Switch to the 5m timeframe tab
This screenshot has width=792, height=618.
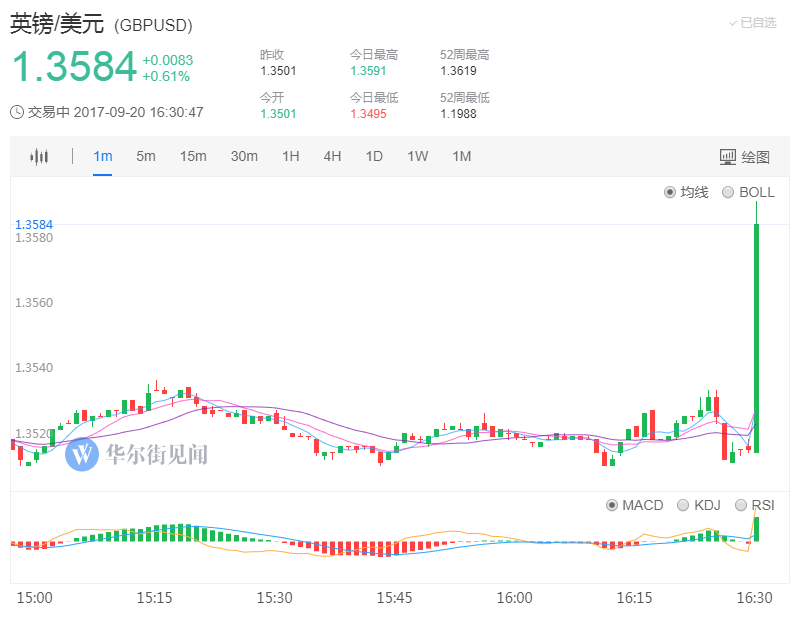[145, 157]
